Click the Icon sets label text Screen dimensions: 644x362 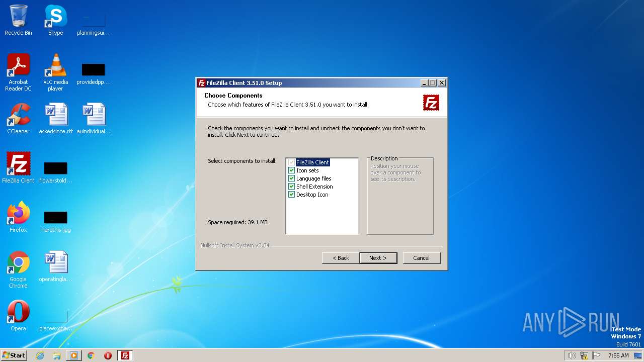(x=307, y=170)
